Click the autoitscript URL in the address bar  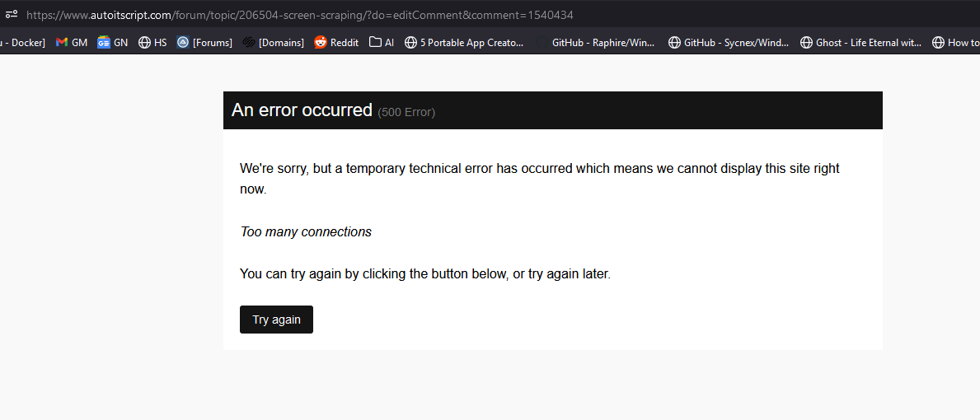(300, 14)
